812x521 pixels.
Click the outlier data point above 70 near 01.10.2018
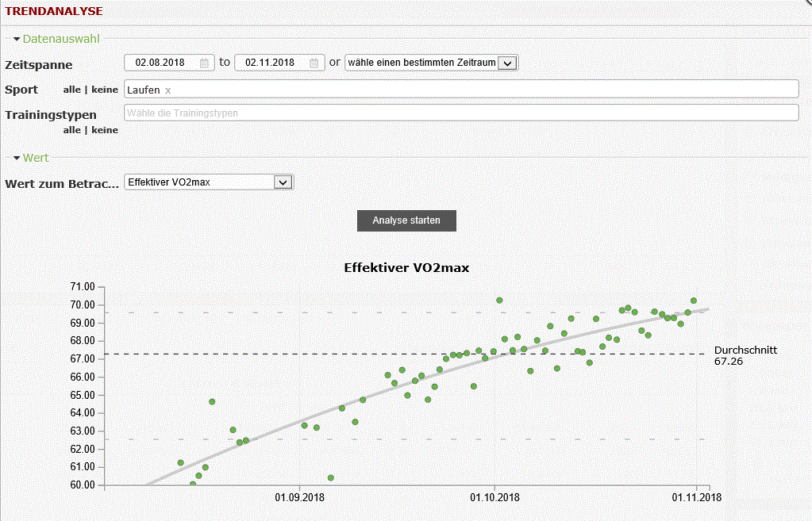499,301
